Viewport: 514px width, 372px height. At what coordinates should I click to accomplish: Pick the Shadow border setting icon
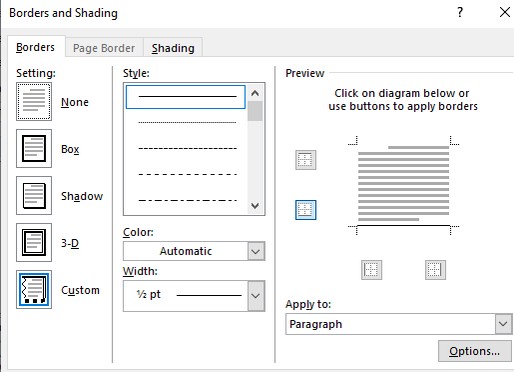34,196
